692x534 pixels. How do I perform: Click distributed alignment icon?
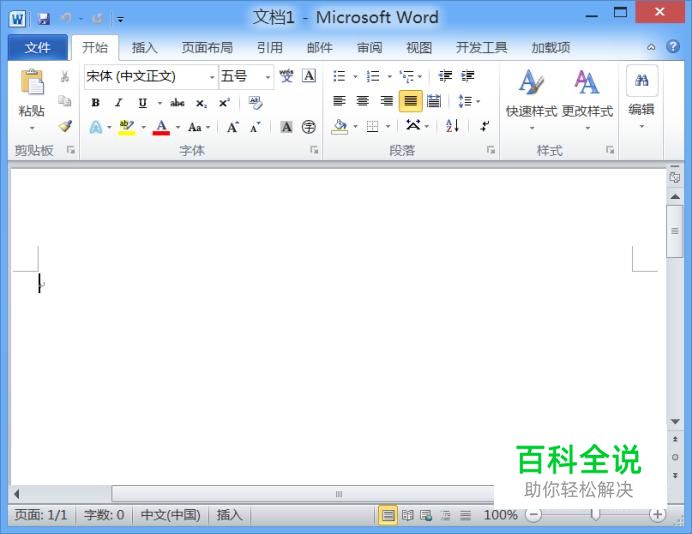[434, 101]
